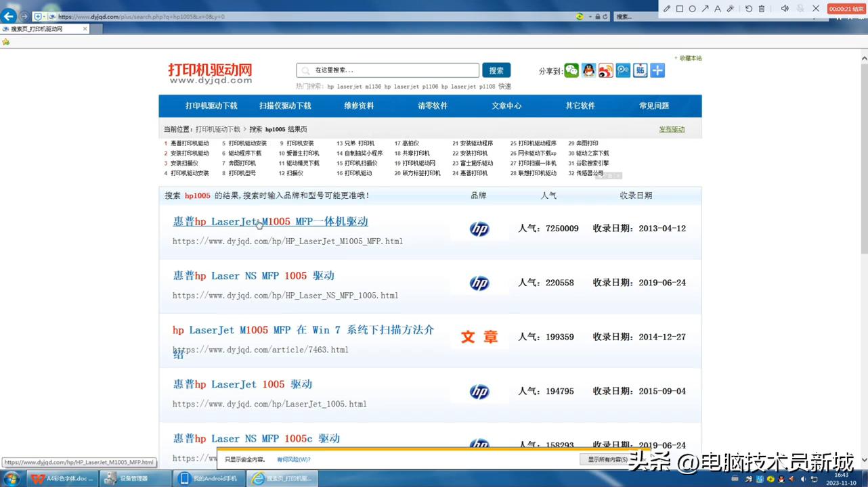Toggle speaker sound icon in recording toolbar
The width and height of the screenshot is (868, 487).
(784, 9)
